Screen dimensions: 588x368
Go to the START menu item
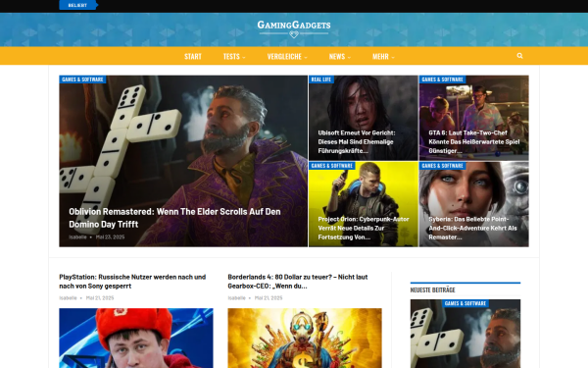(x=193, y=56)
